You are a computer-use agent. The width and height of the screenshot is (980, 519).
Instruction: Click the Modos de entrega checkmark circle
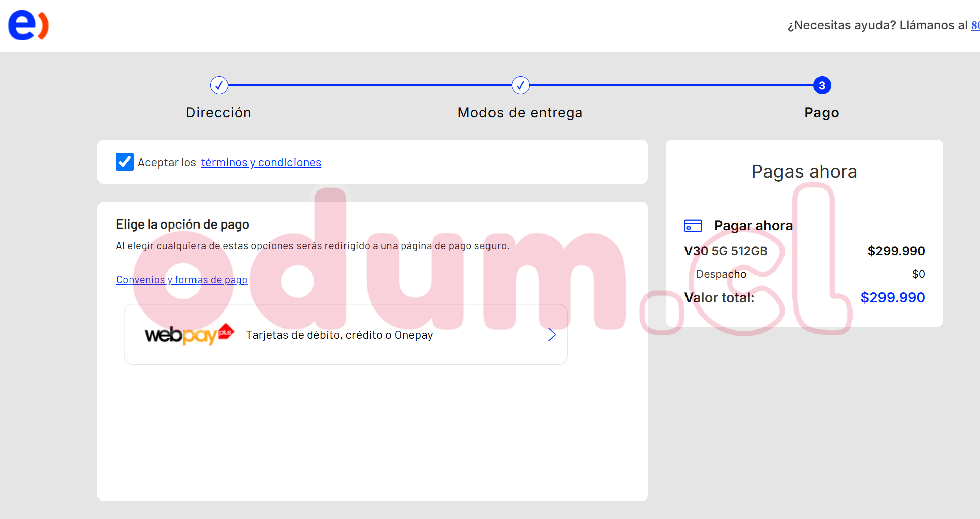[x=520, y=85]
